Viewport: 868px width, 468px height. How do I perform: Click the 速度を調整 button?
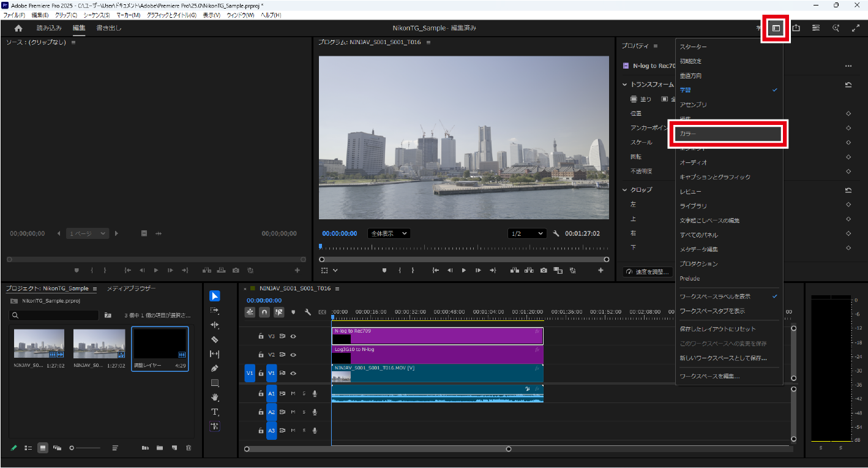coord(648,272)
